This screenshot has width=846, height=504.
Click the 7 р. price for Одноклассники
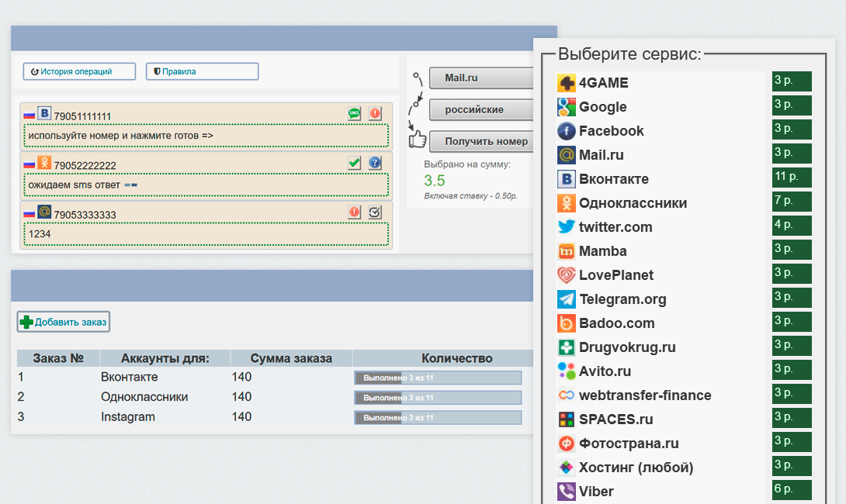click(792, 202)
